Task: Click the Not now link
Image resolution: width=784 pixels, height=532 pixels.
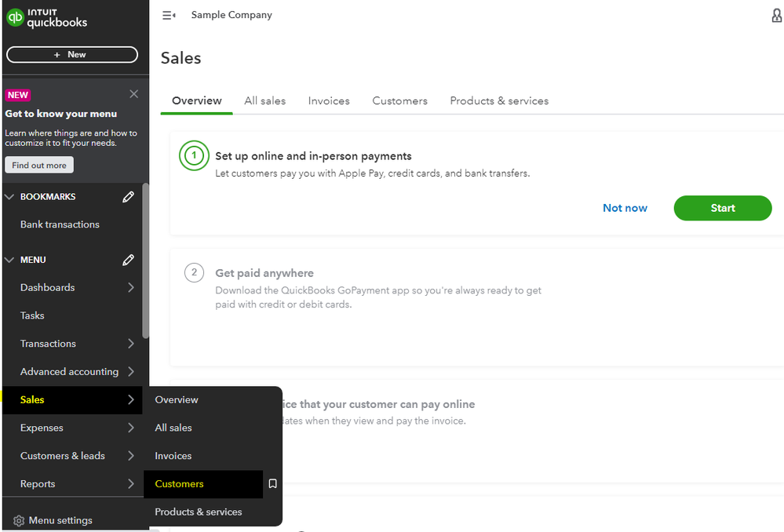Action: point(625,208)
